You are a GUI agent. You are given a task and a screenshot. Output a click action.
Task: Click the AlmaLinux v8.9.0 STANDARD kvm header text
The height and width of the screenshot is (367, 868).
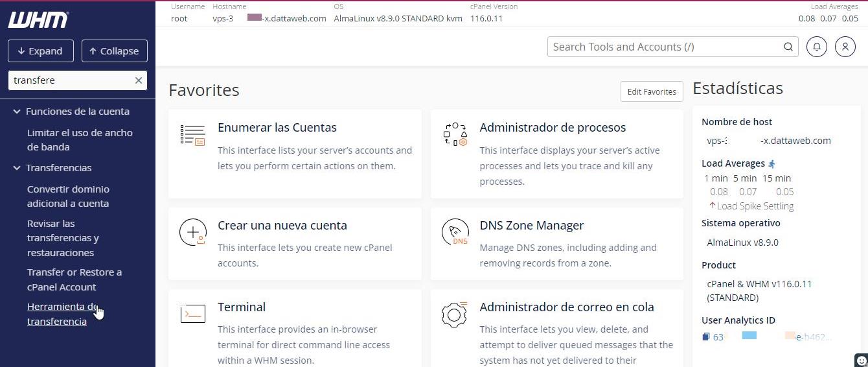[398, 18]
